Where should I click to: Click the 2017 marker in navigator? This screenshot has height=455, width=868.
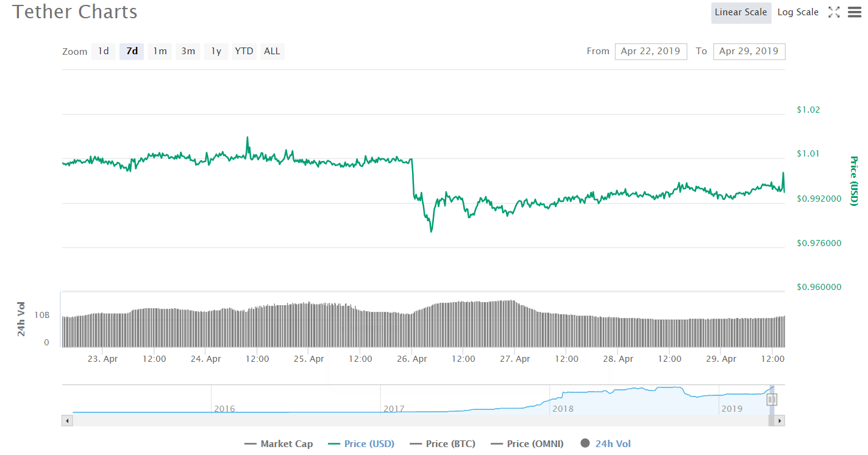[394, 409]
